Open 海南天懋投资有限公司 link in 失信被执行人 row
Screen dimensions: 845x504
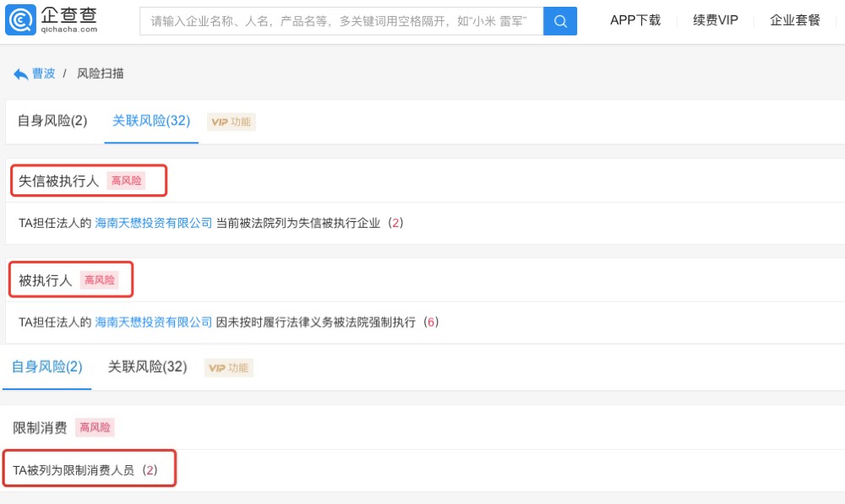[153, 223]
